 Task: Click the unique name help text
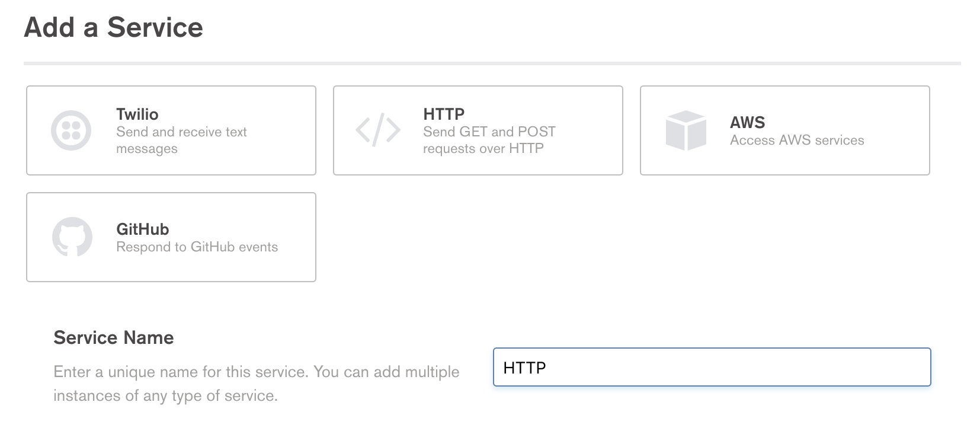click(257, 384)
